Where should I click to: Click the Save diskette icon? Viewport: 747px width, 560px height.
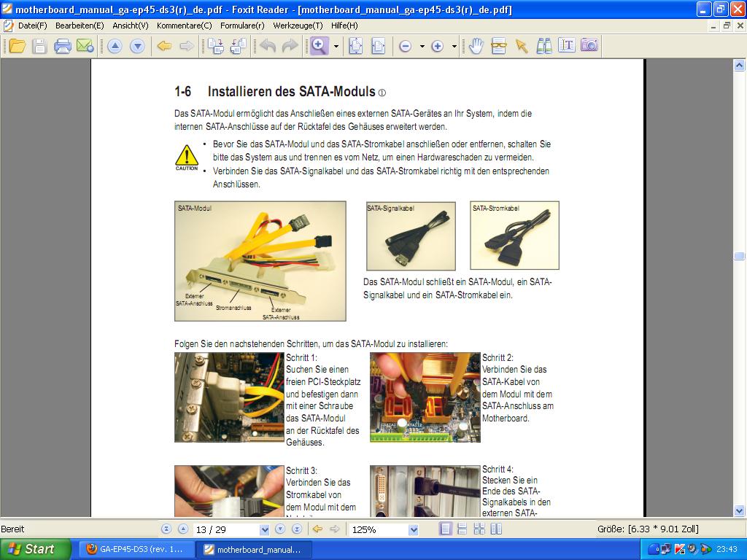(x=39, y=46)
